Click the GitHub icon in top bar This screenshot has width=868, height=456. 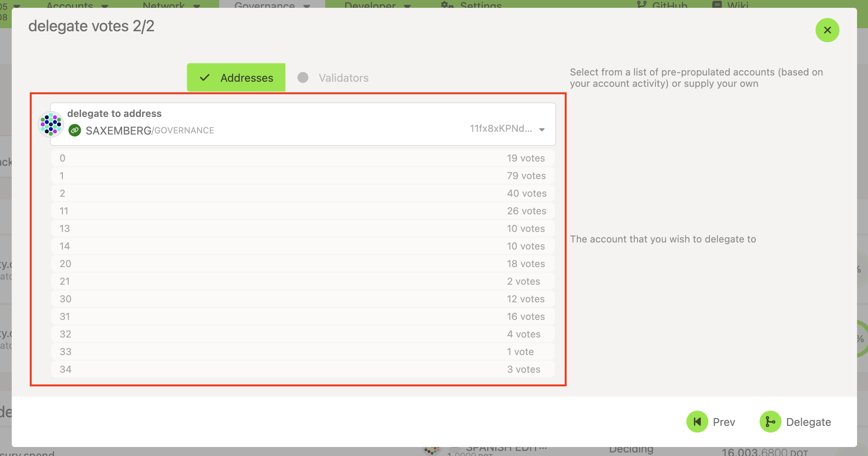coord(642,4)
